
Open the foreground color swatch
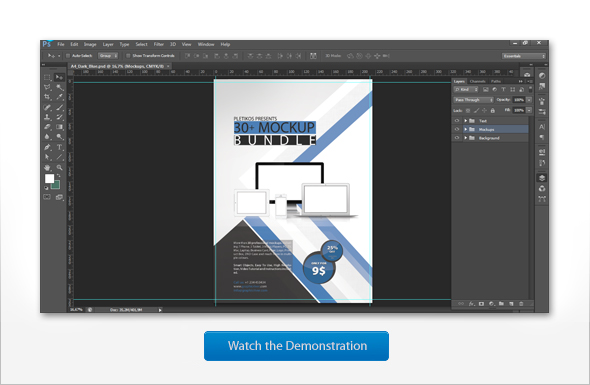(49, 178)
